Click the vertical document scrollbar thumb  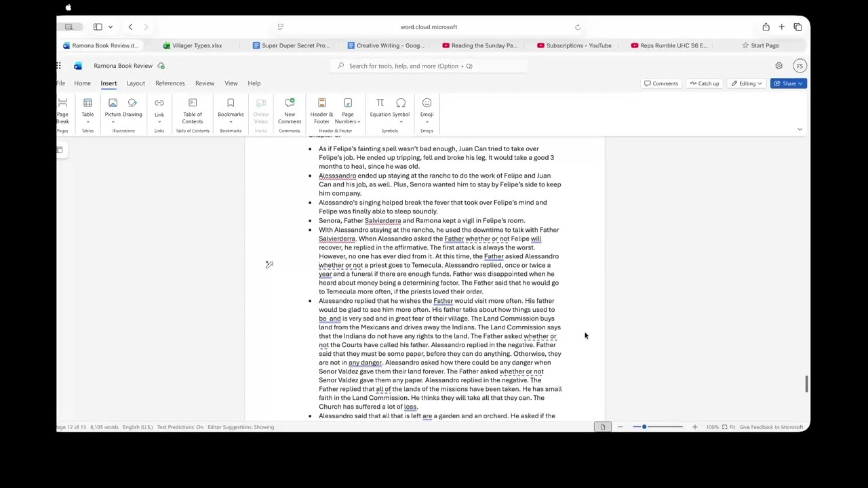point(806,384)
